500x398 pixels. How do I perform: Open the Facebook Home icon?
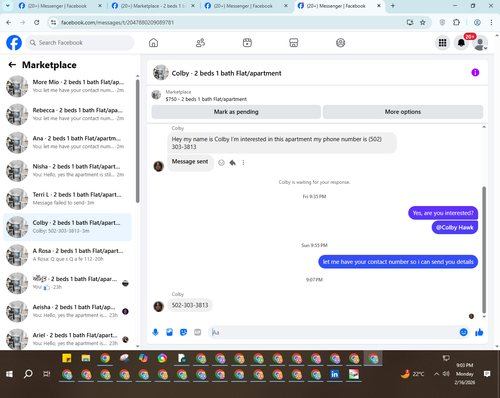click(153, 43)
